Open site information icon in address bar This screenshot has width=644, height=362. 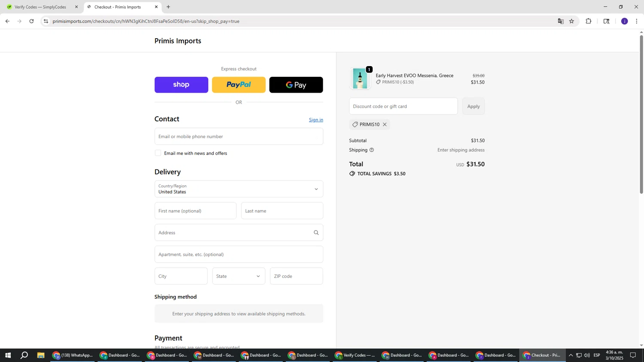tap(46, 21)
